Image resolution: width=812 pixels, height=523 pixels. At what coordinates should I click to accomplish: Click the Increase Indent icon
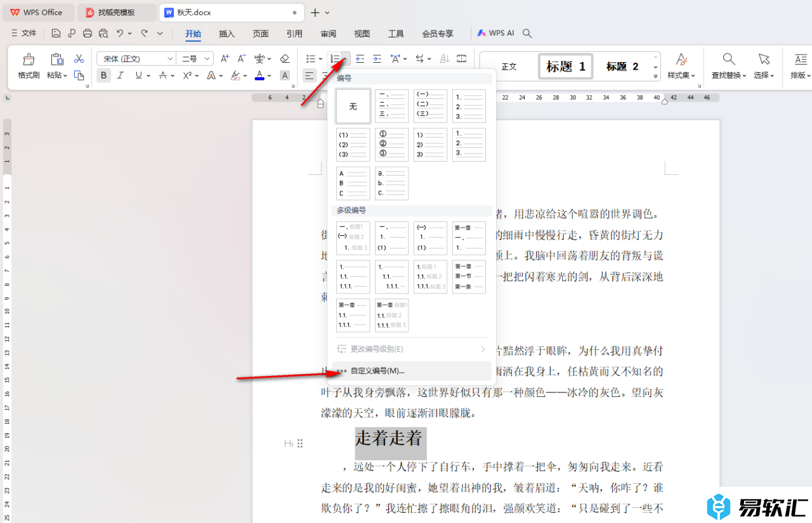[377, 58]
